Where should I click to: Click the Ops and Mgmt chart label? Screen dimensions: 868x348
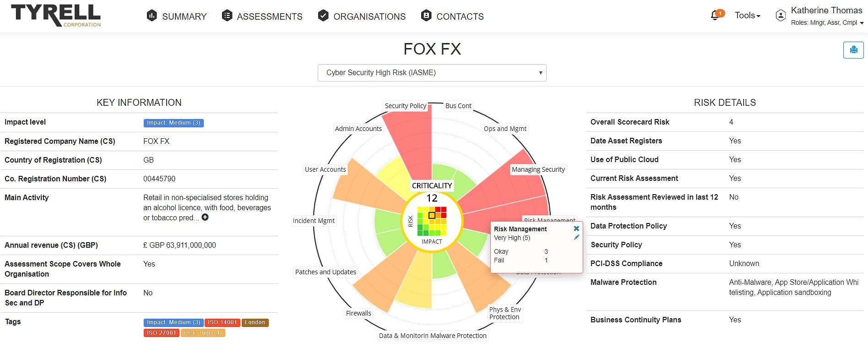click(505, 129)
